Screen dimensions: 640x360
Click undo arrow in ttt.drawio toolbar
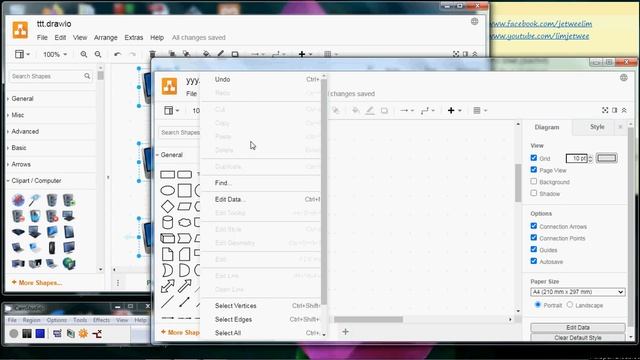point(118,54)
